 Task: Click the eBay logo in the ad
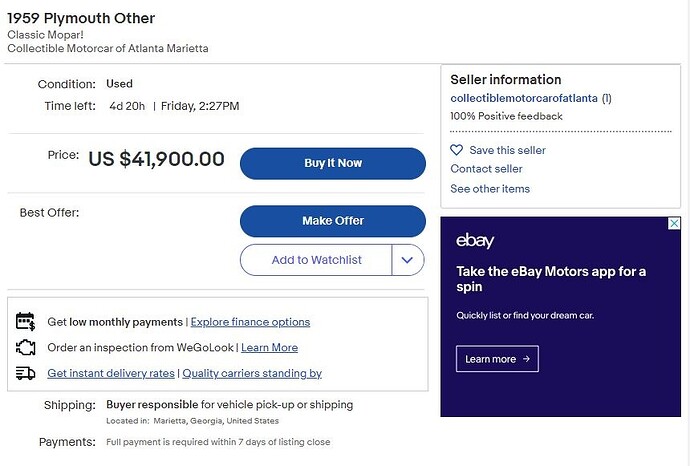[475, 241]
